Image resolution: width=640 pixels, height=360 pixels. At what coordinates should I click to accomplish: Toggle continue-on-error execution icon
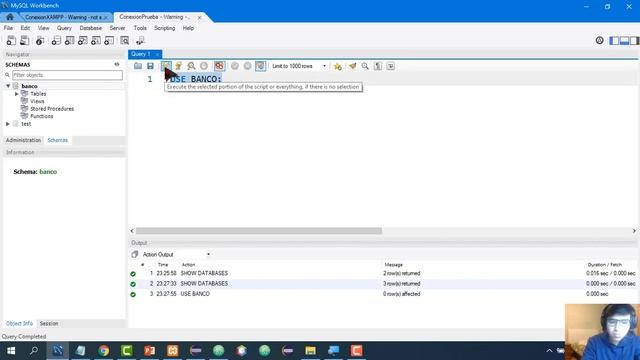click(x=220, y=66)
